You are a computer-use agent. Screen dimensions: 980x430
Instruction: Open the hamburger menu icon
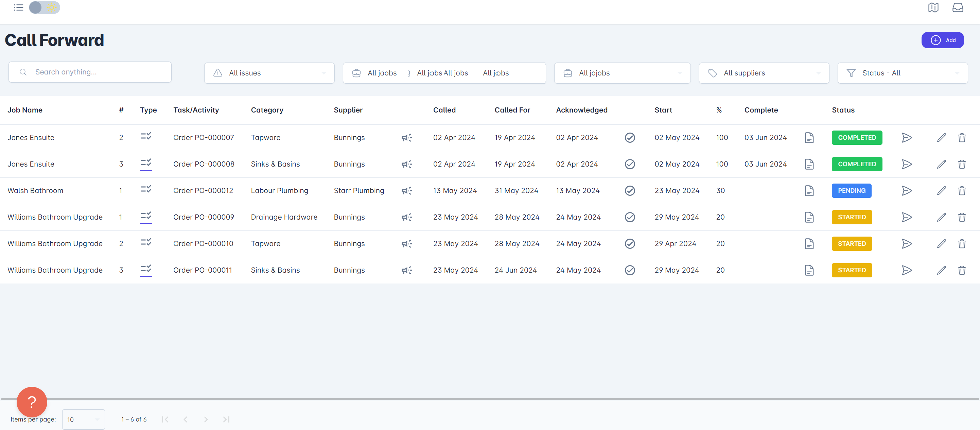18,7
